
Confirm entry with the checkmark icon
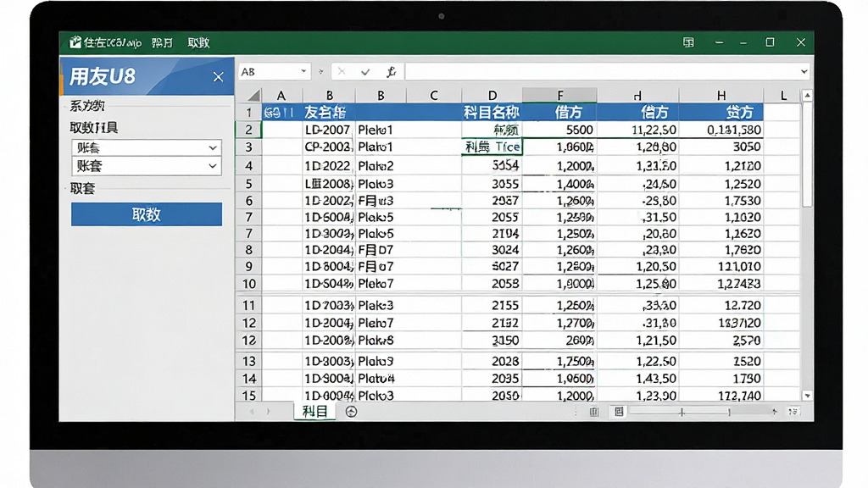pyautogui.click(x=365, y=71)
